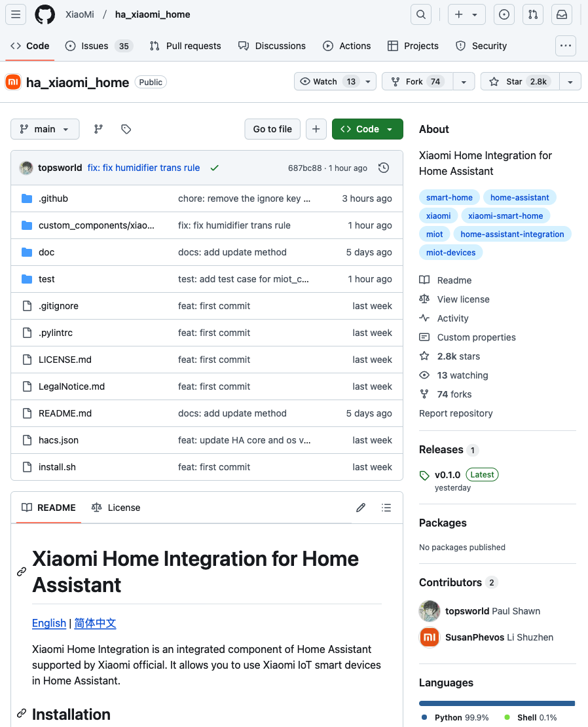Open the Star dropdown chevron
The height and width of the screenshot is (727, 588).
click(570, 81)
